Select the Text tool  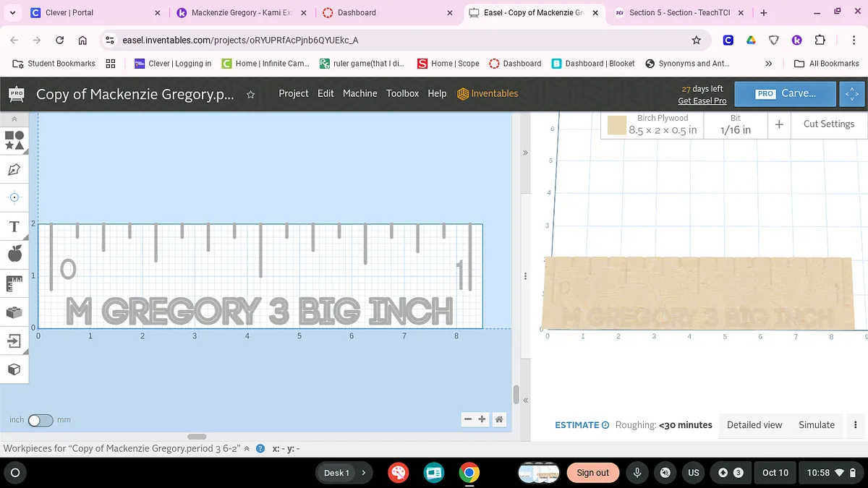coord(14,227)
